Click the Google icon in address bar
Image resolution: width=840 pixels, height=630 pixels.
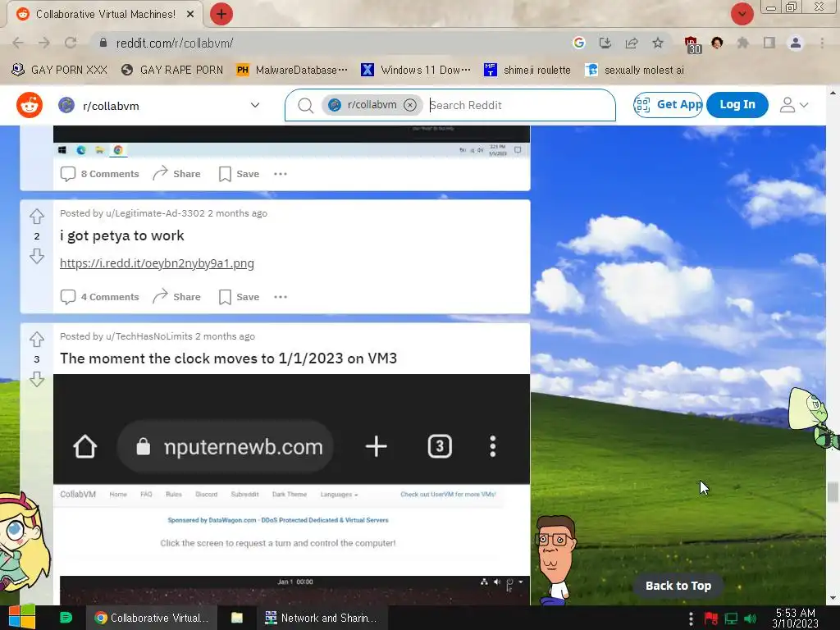coord(578,43)
